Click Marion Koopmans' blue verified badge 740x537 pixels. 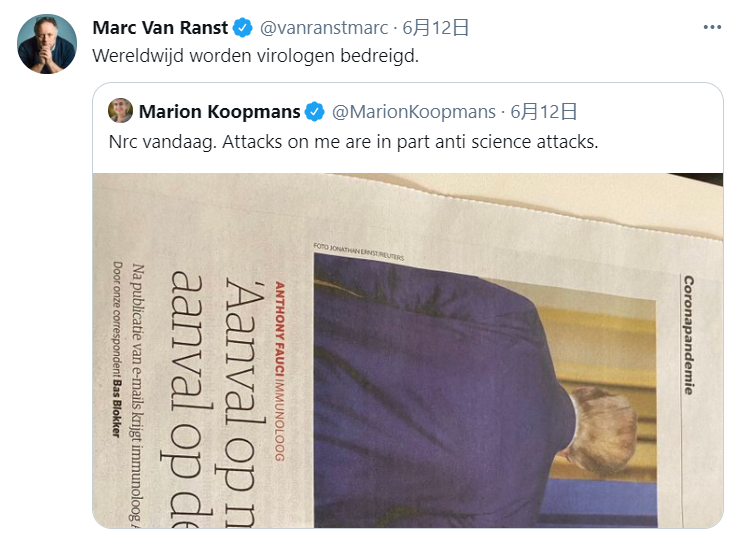(315, 112)
